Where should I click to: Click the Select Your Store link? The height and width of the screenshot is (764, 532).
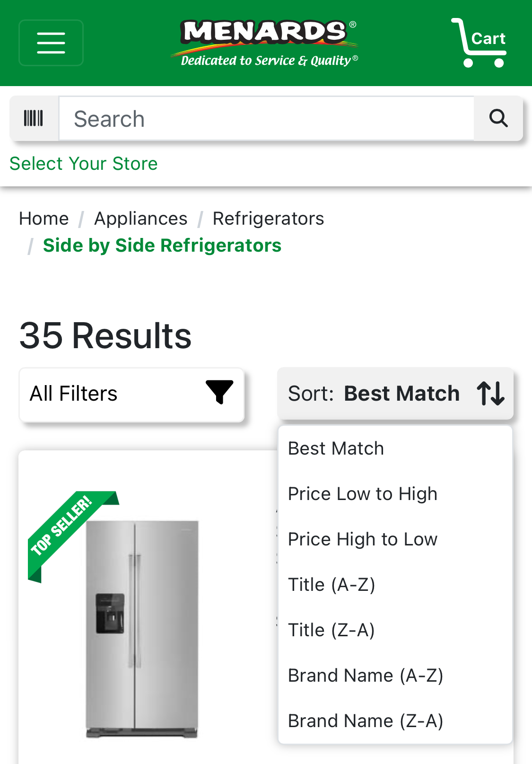(83, 163)
